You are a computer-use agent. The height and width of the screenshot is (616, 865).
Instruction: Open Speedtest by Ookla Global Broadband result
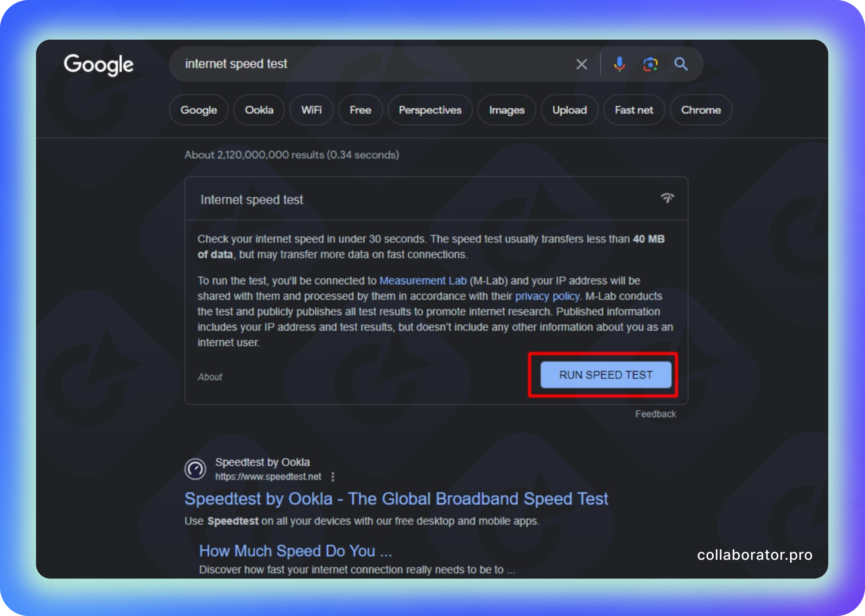396,499
